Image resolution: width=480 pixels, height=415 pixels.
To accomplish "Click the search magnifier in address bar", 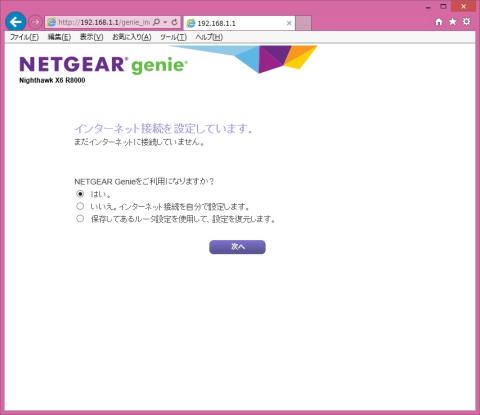I will [x=156, y=22].
